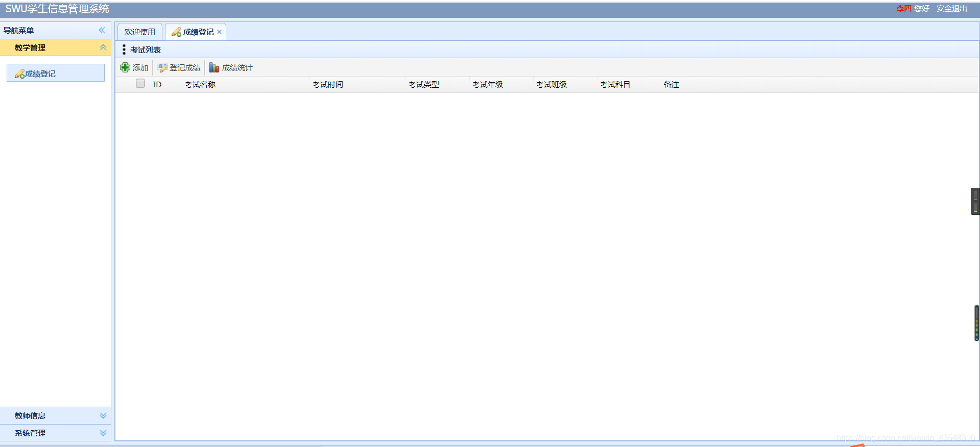Viewport: 980px width, 447px height.
Task: Click the 考试列表 panel title
Action: coord(146,50)
